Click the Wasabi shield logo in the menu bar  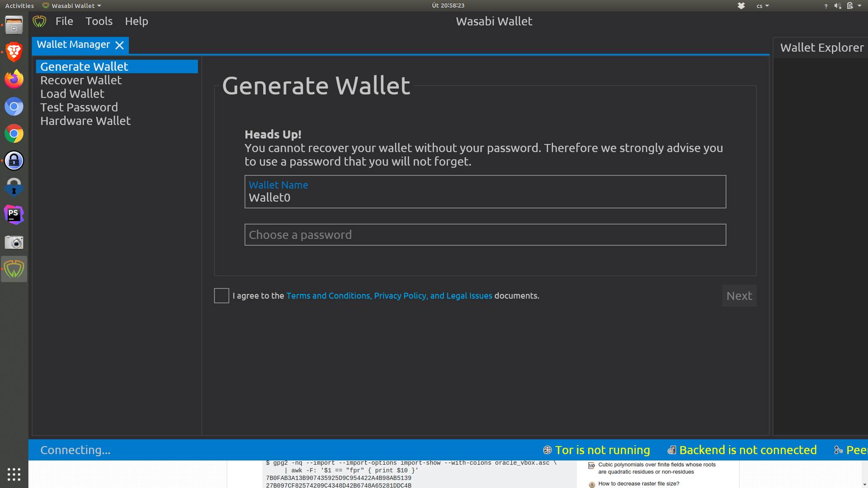[39, 21]
